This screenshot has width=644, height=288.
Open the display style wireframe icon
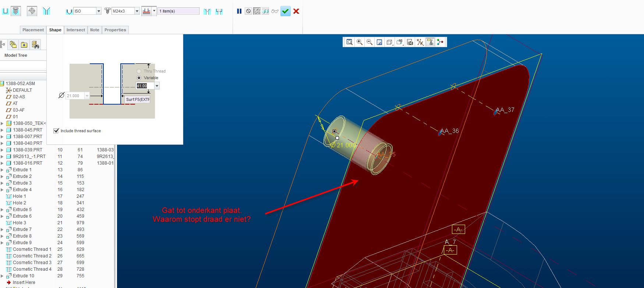click(x=389, y=42)
